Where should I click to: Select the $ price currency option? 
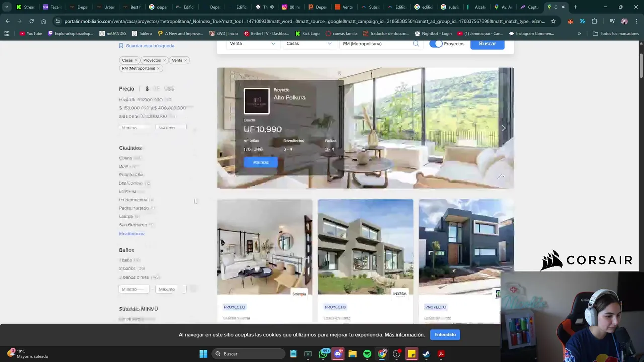tap(147, 88)
